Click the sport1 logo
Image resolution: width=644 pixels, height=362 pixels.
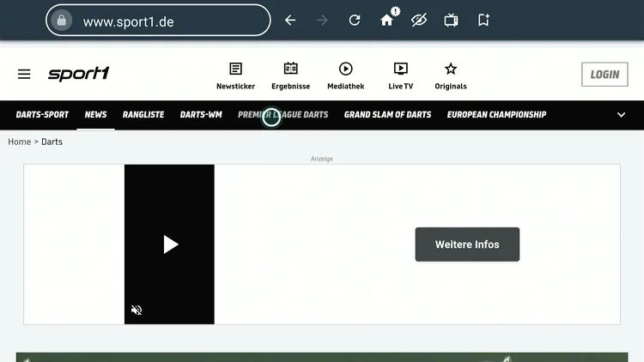click(x=79, y=74)
